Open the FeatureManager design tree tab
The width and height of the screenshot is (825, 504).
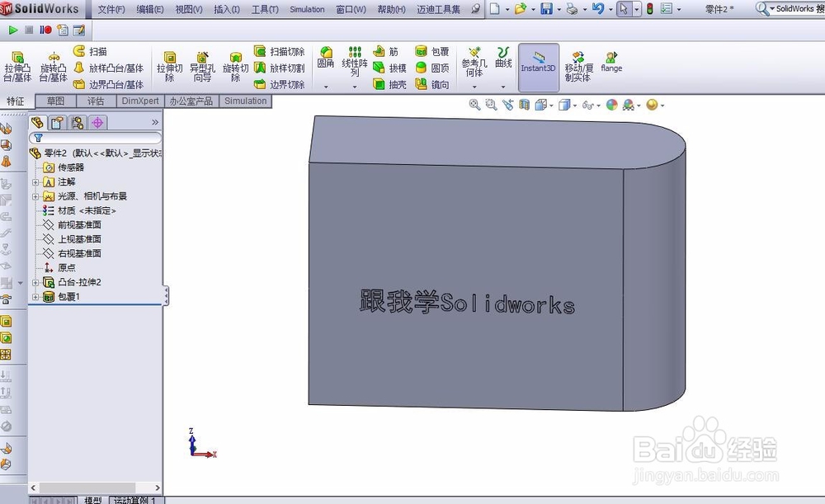point(37,123)
